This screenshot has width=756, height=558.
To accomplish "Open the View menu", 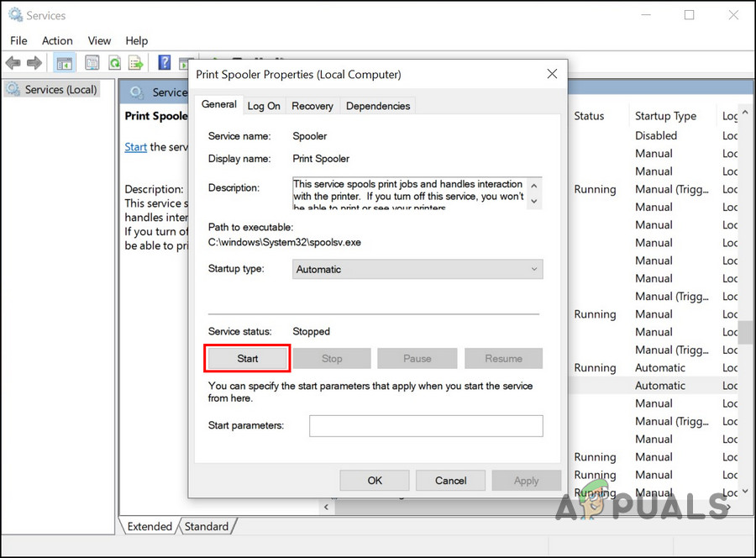I will click(x=99, y=40).
